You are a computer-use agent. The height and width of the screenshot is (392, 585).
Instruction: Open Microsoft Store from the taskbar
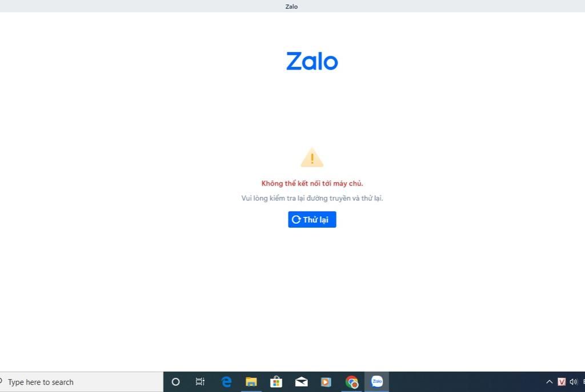[276, 382]
